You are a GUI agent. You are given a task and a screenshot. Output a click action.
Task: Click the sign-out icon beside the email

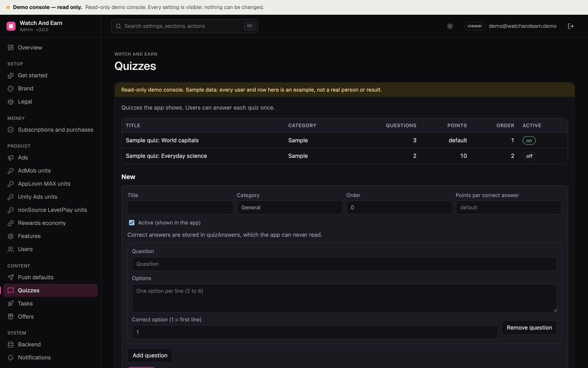point(571,26)
